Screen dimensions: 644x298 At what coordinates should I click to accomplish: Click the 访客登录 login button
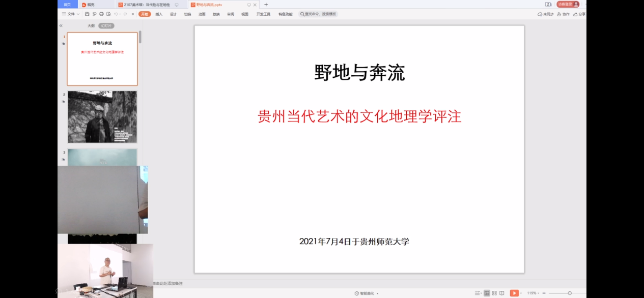[567, 4]
